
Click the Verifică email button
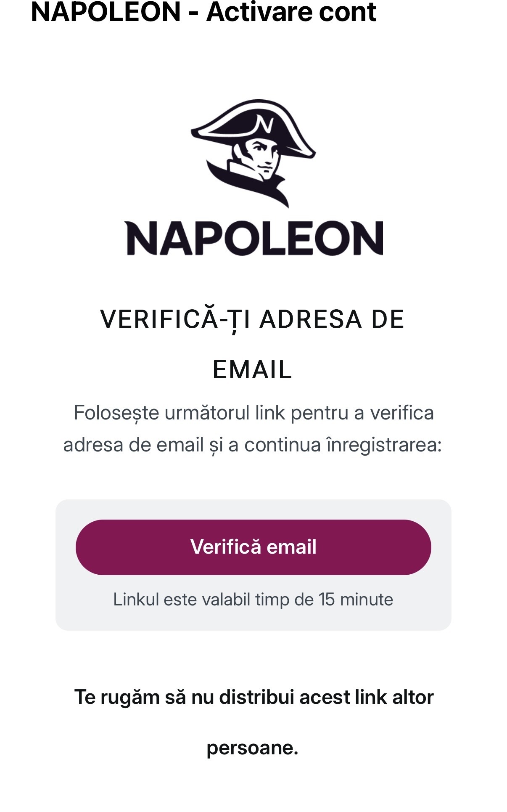pyautogui.click(x=253, y=547)
